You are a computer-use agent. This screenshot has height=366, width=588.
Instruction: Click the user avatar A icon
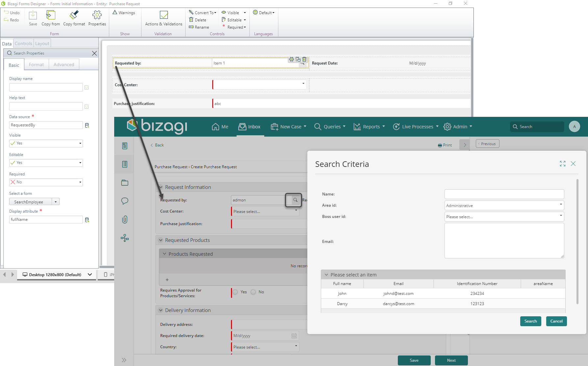[575, 127]
